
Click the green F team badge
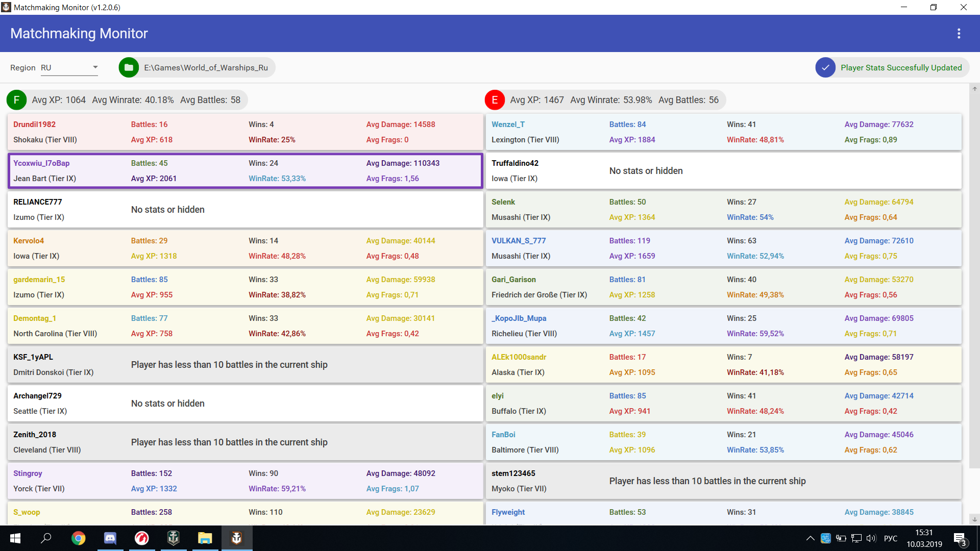pos(16,100)
